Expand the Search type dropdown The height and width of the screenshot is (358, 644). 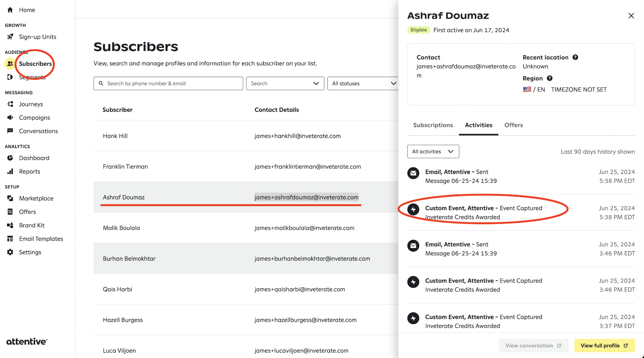click(285, 83)
